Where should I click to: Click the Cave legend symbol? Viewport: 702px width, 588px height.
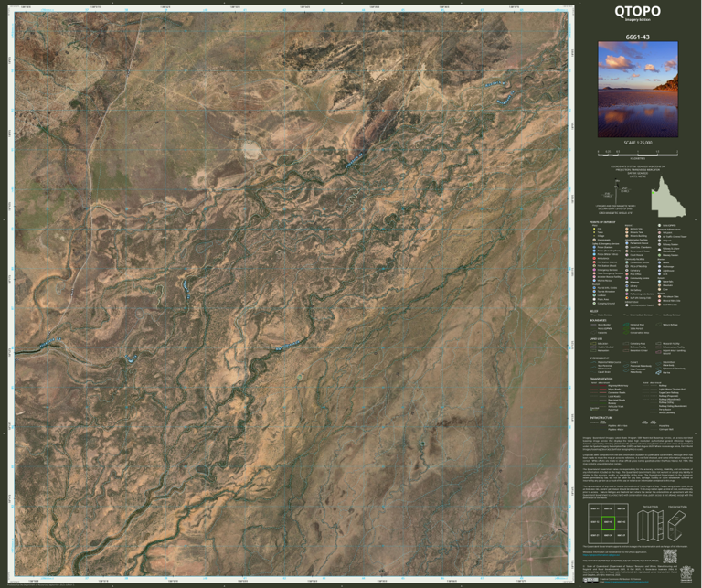tap(659, 289)
